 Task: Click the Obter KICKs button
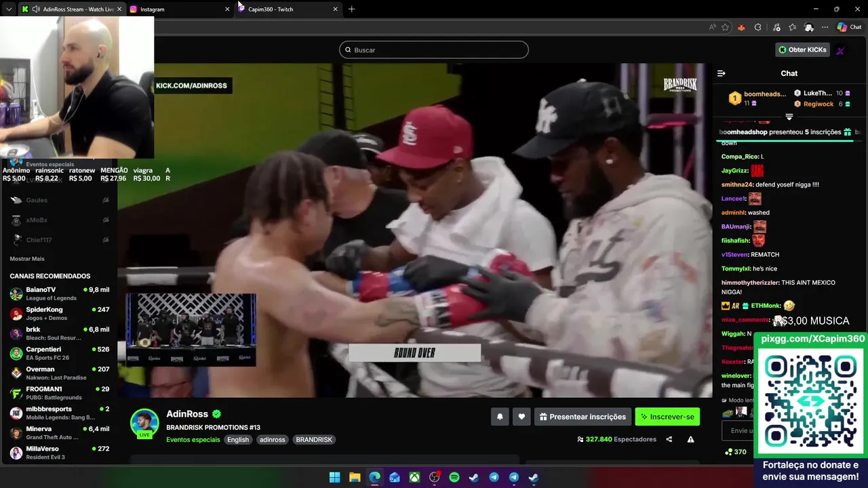click(x=803, y=50)
